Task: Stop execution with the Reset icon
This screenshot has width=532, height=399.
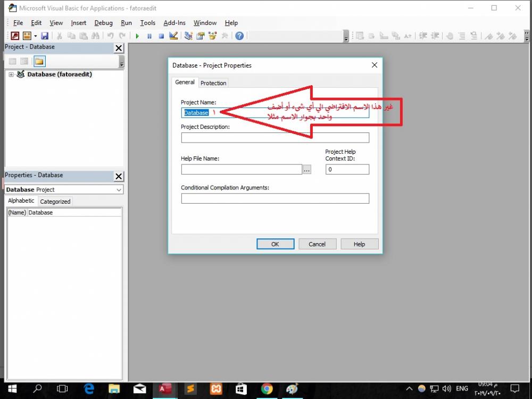Action: (x=161, y=36)
